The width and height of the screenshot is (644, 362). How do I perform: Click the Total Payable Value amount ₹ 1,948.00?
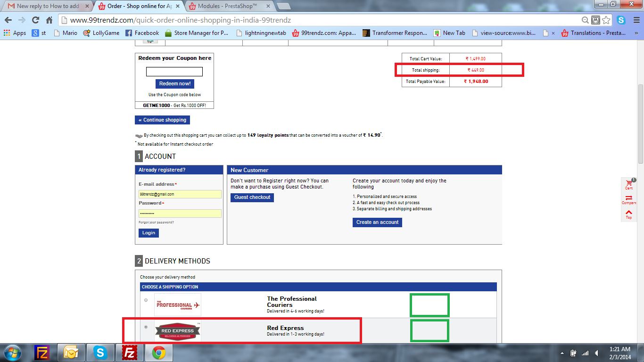(x=476, y=81)
